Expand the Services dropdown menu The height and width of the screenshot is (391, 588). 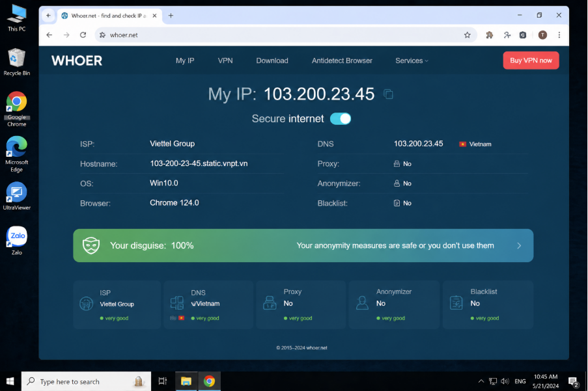(412, 61)
